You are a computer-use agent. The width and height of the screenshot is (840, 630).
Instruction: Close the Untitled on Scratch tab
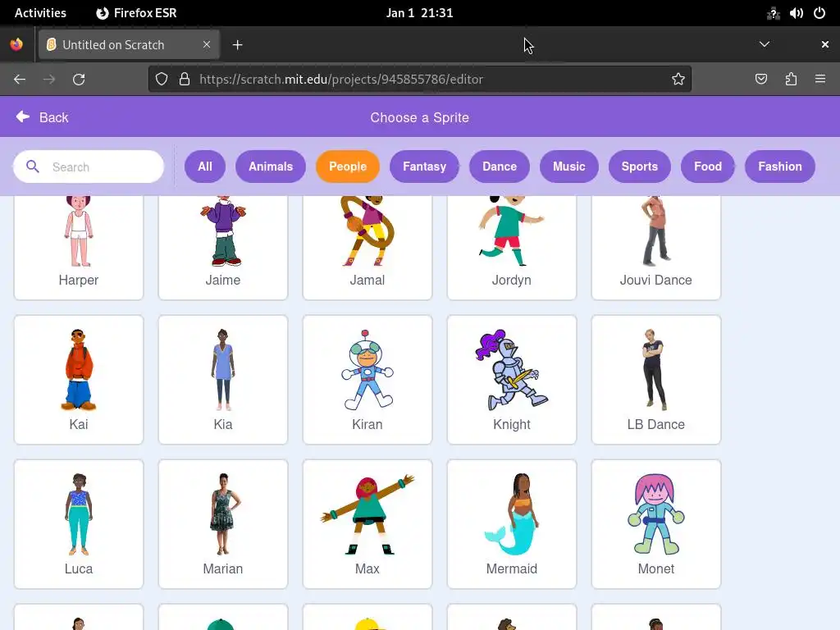(207, 44)
